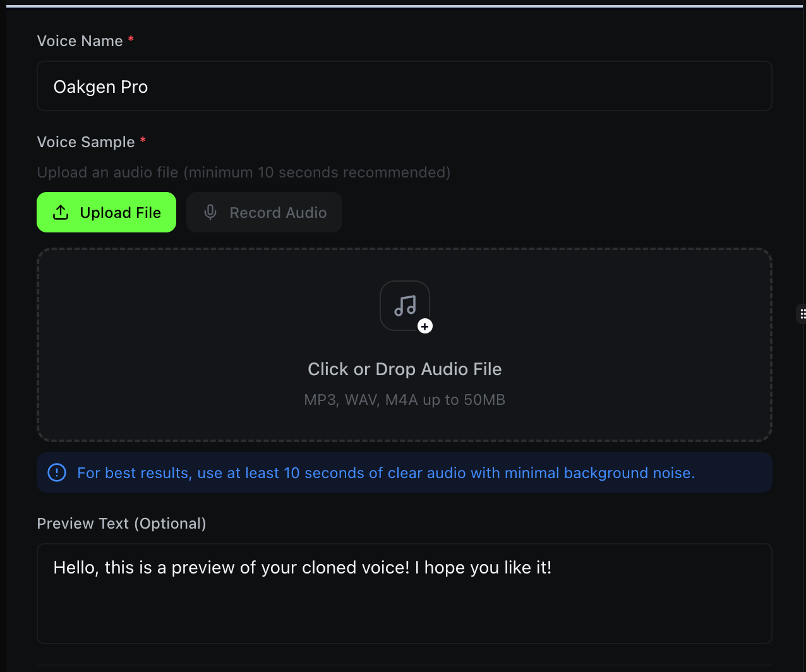
Task: Click the blue info circle icon in the tip banner
Action: pyautogui.click(x=56, y=472)
